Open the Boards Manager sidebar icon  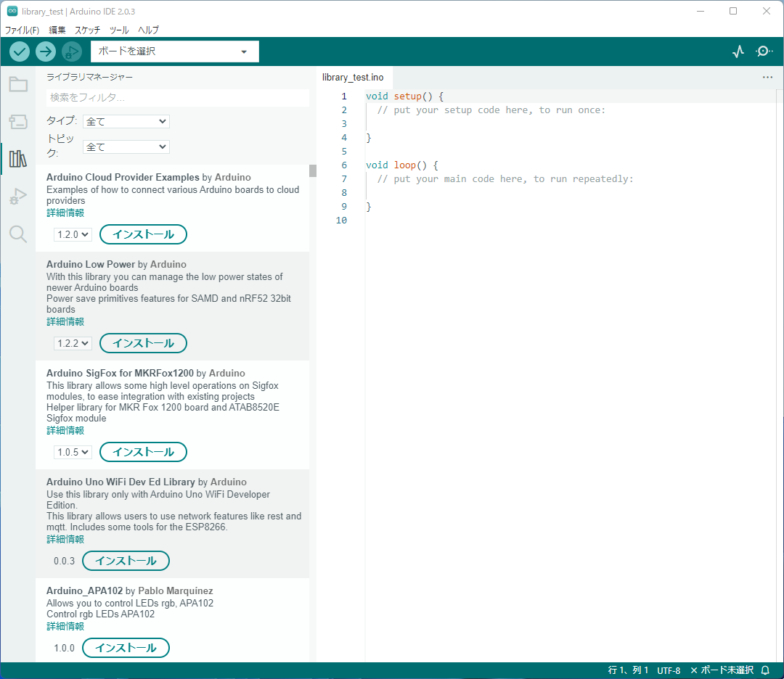coord(18,122)
